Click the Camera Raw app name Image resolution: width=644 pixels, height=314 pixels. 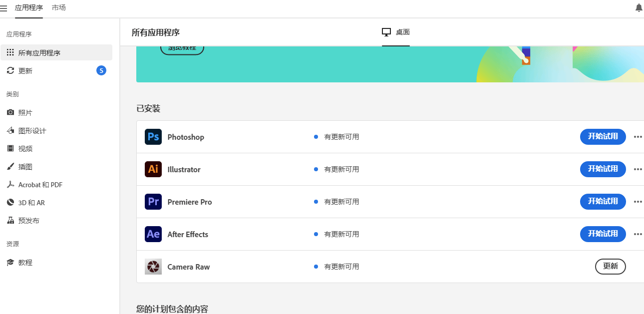tap(189, 267)
